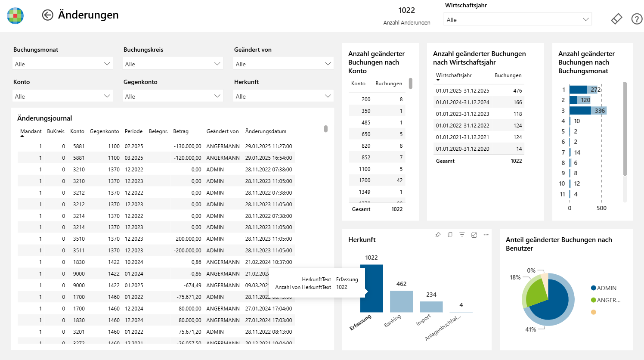
Task: Sort the journal by Änderungsdatum column header
Action: 266,131
